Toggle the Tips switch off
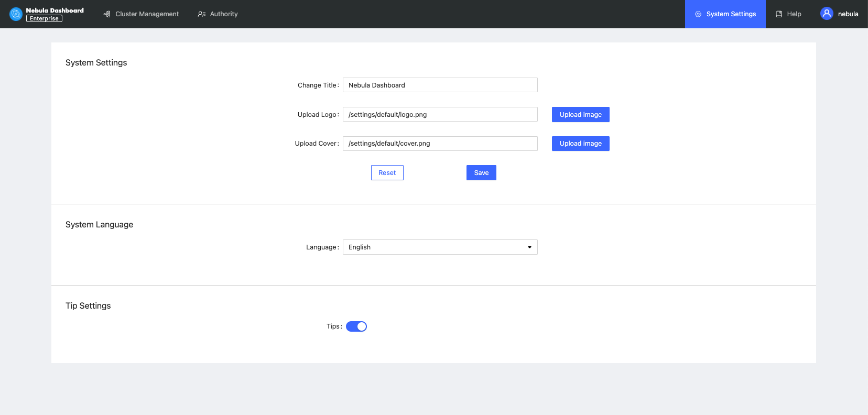The height and width of the screenshot is (415, 868). click(356, 326)
